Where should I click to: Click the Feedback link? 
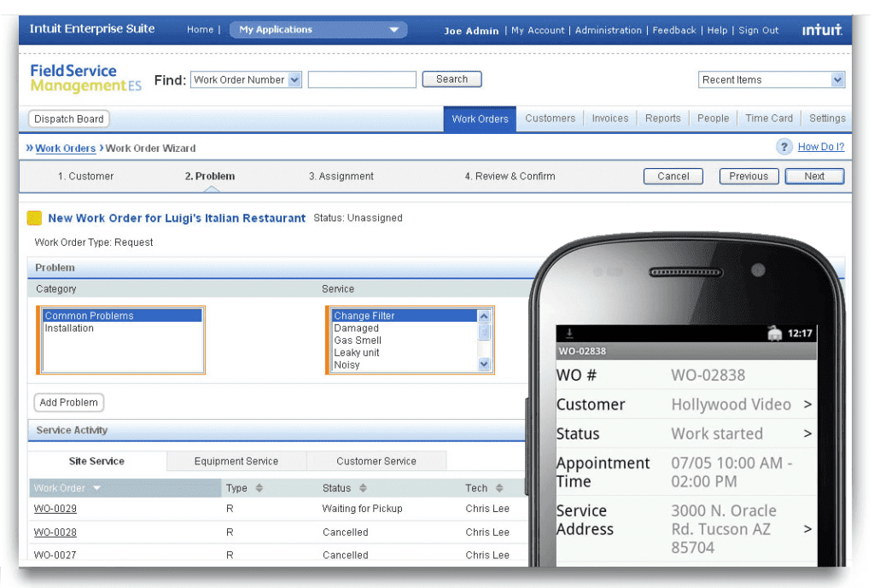point(674,30)
